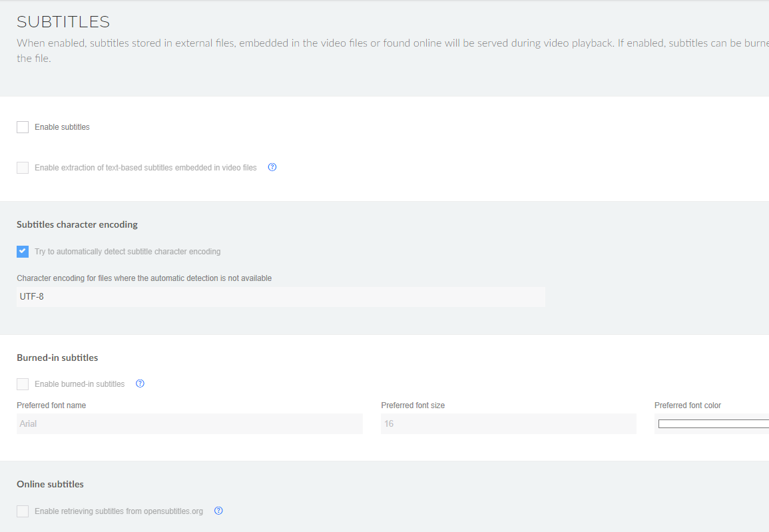Click help icon next to embedded subtitles extraction

pos(272,167)
